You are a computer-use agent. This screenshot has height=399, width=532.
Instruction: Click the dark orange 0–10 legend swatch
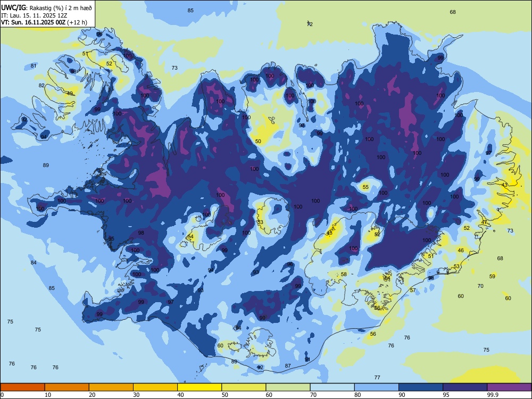click(x=22, y=387)
